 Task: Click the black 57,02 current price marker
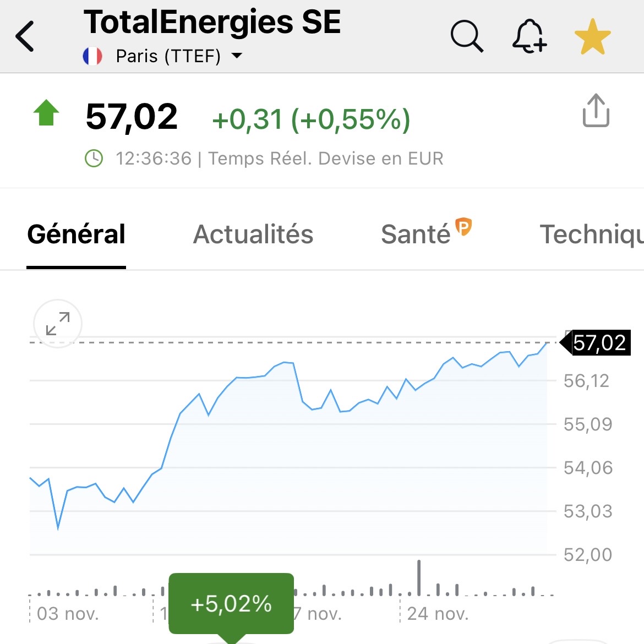[x=599, y=343]
